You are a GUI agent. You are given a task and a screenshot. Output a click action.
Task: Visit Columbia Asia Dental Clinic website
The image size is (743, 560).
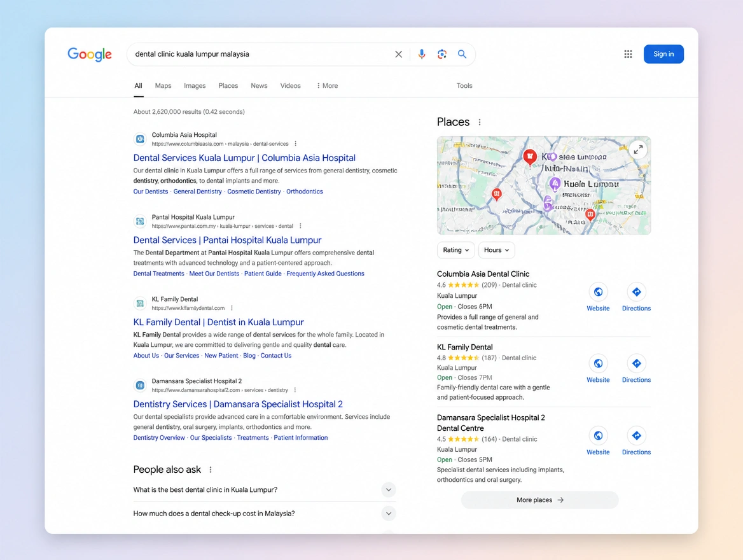click(598, 297)
